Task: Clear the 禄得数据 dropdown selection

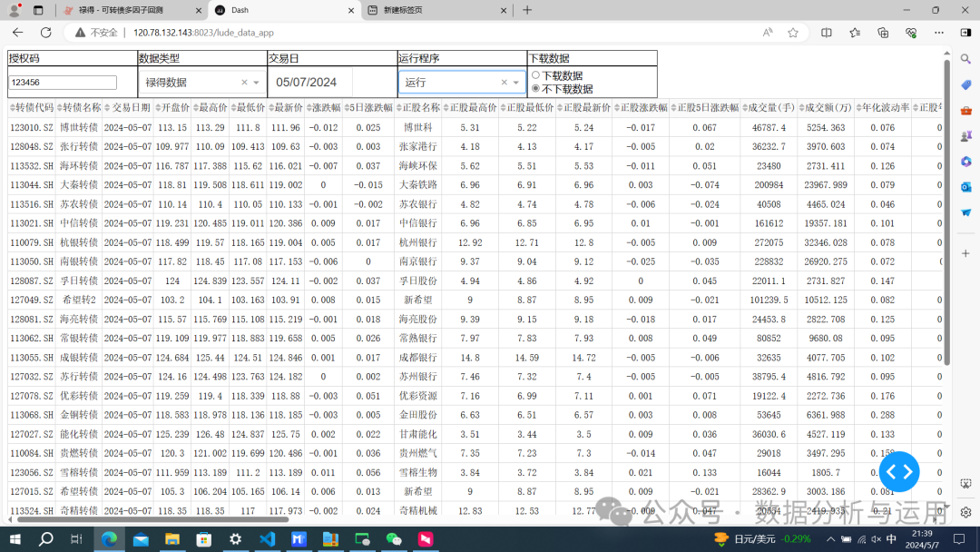Action: (244, 83)
